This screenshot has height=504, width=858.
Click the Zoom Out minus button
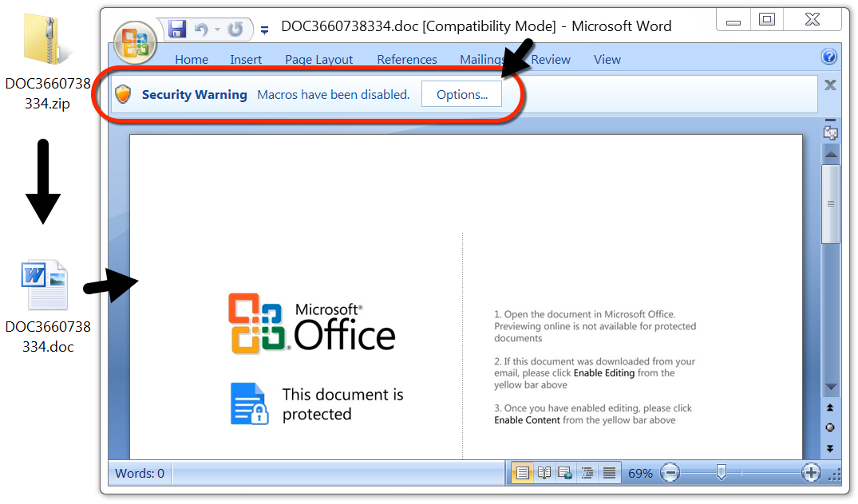pyautogui.click(x=670, y=473)
